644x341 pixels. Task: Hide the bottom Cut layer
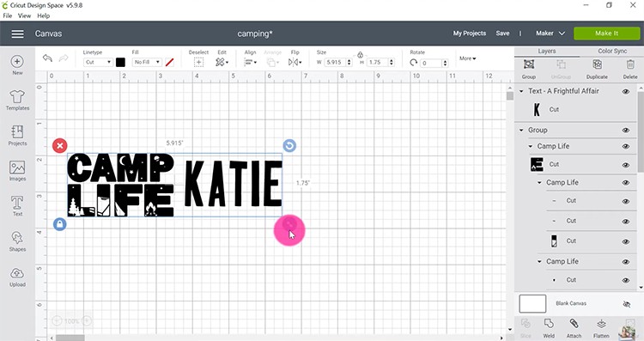tap(626, 280)
